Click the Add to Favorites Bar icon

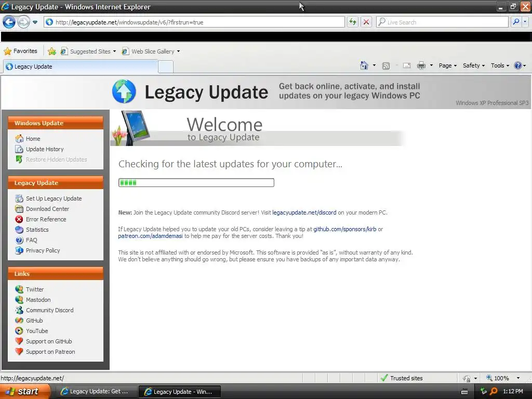pyautogui.click(x=51, y=51)
